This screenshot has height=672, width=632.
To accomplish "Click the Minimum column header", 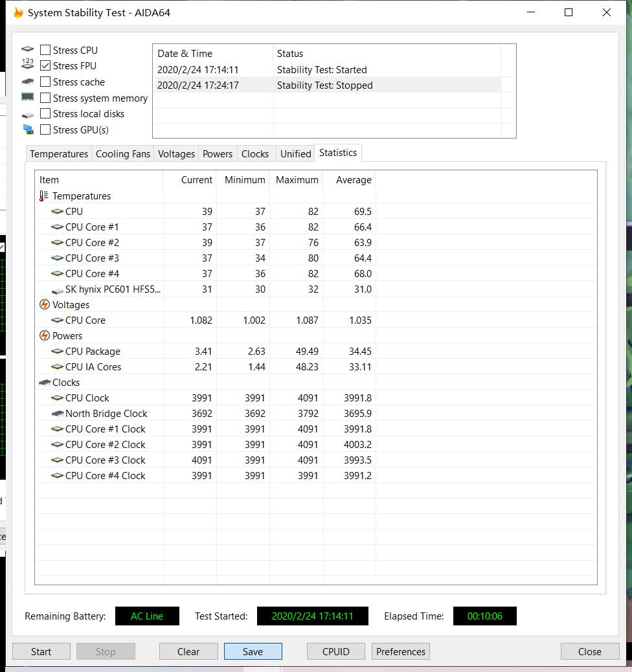I will pos(243,180).
